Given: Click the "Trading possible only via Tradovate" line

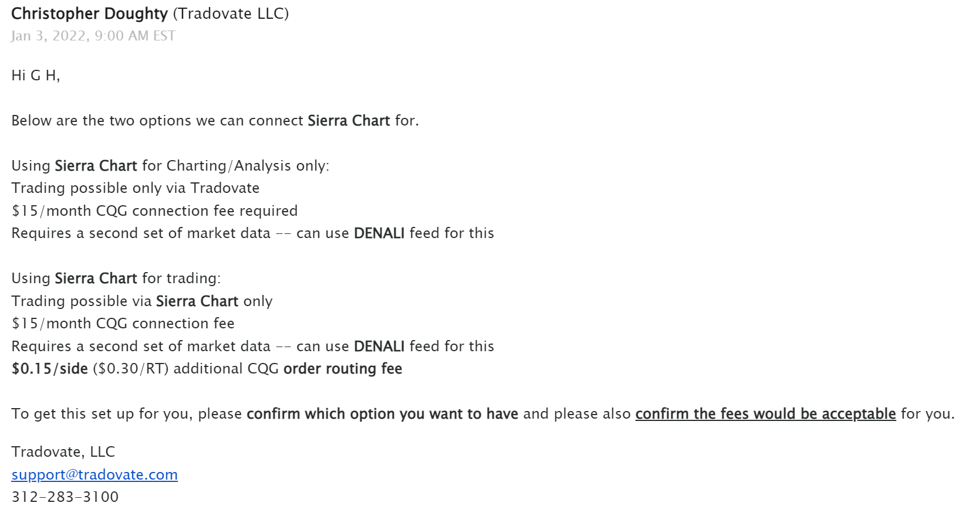Looking at the screenshot, I should [136, 188].
